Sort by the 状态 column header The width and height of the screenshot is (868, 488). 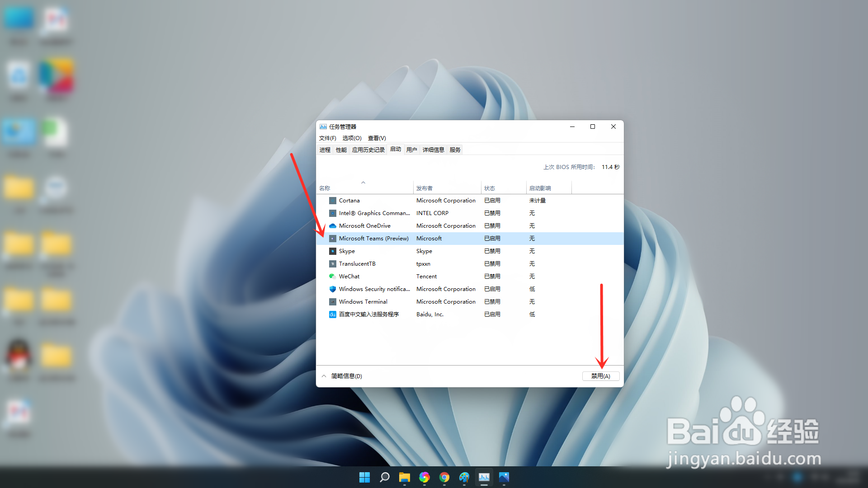coord(504,188)
